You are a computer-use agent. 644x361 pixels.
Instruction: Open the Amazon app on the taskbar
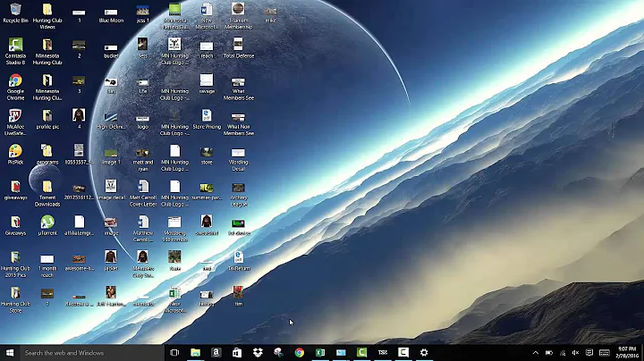[x=216, y=352]
